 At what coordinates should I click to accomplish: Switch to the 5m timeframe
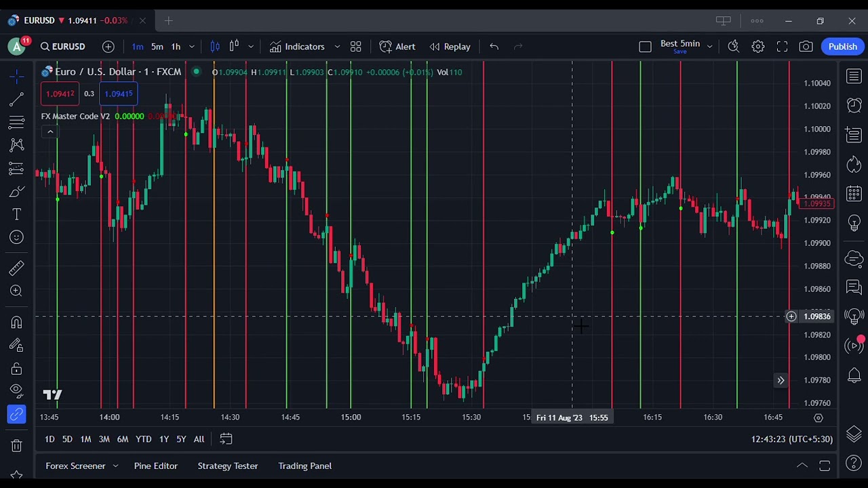(x=157, y=47)
